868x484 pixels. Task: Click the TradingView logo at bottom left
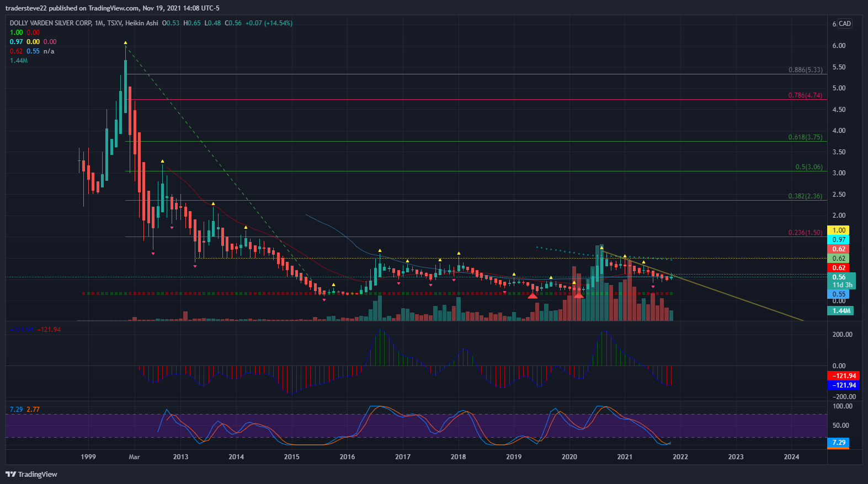point(31,474)
